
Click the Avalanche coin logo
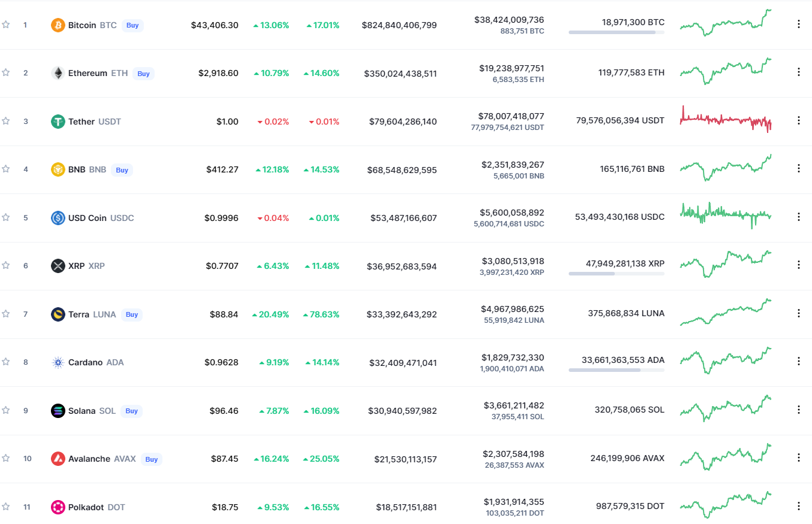(58, 459)
